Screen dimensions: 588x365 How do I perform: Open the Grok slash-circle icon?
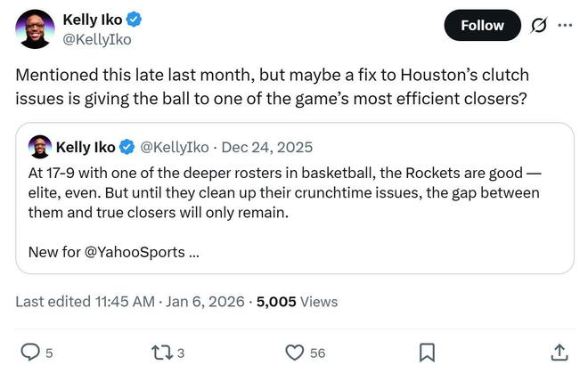[x=539, y=26]
